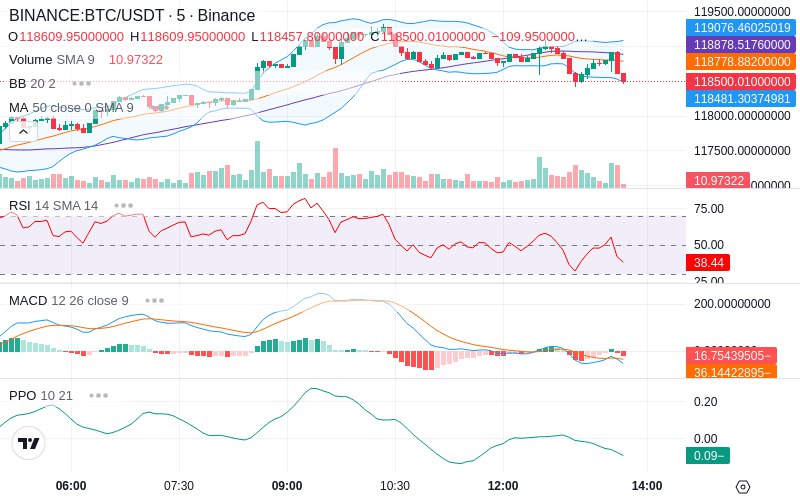Viewport: 800px width, 500px height.
Task: Open chart settings hexagon gear icon
Action: pyautogui.click(x=743, y=487)
